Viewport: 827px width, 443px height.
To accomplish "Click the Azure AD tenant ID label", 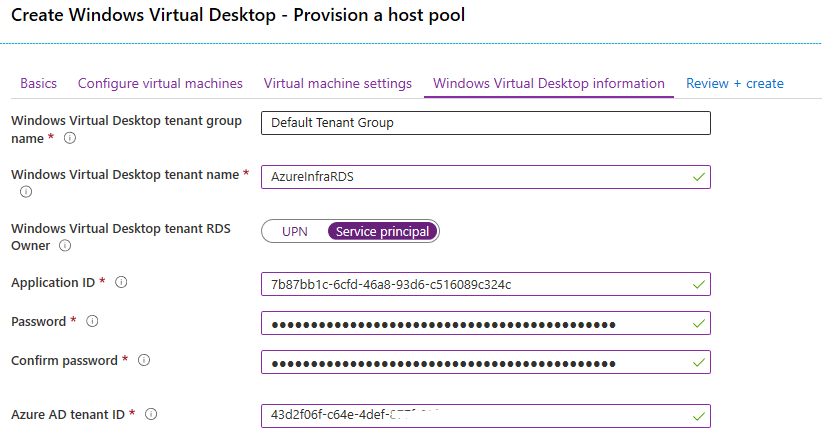I will tap(68, 415).
